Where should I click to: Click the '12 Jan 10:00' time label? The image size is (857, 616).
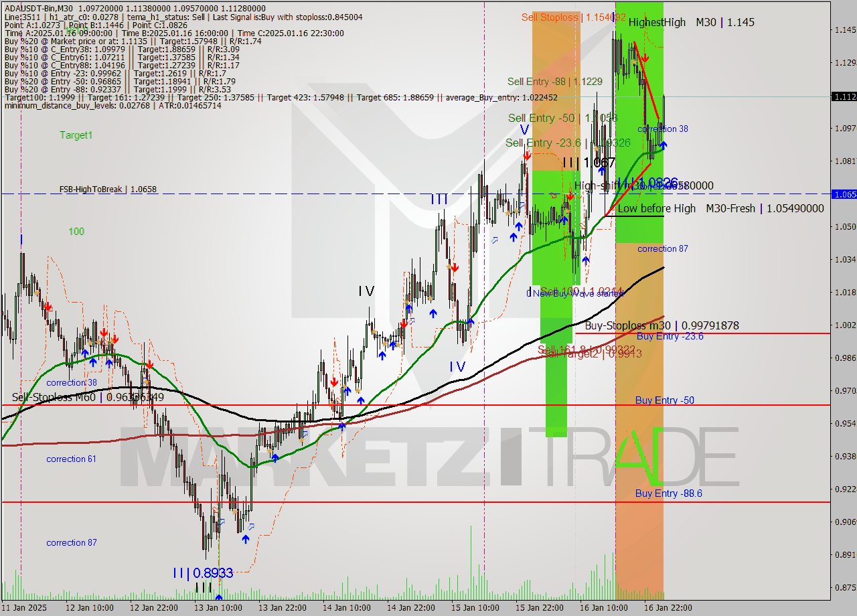[x=90, y=608]
